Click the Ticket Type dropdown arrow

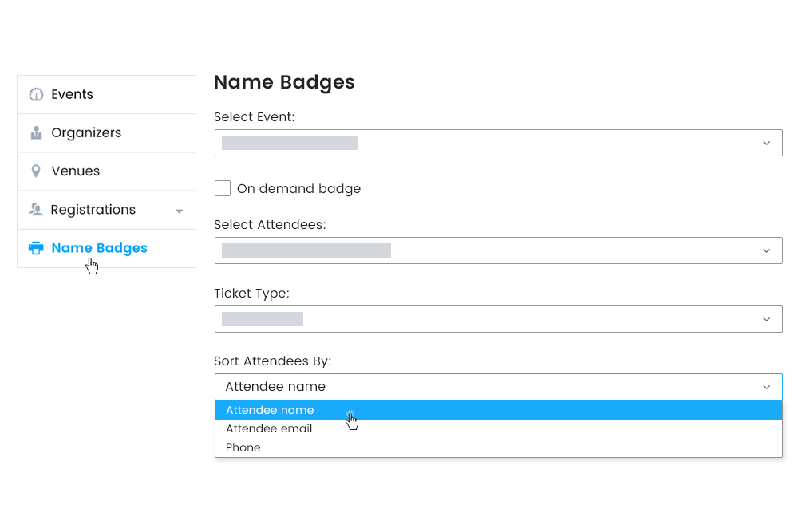tap(768, 319)
